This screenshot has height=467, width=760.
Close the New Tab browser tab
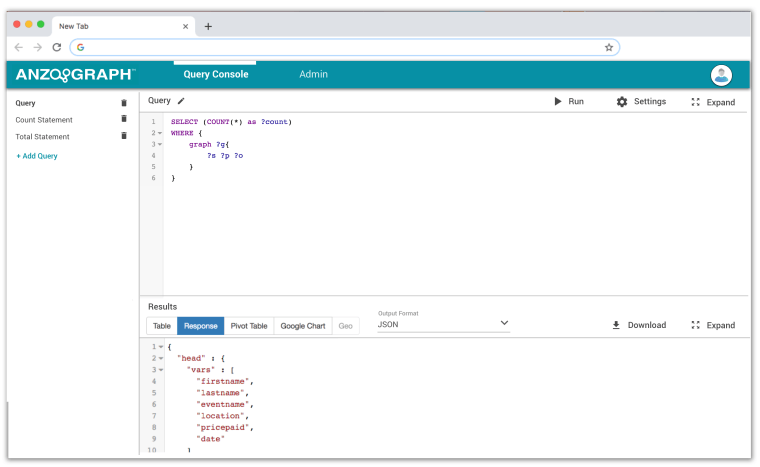[x=185, y=26]
